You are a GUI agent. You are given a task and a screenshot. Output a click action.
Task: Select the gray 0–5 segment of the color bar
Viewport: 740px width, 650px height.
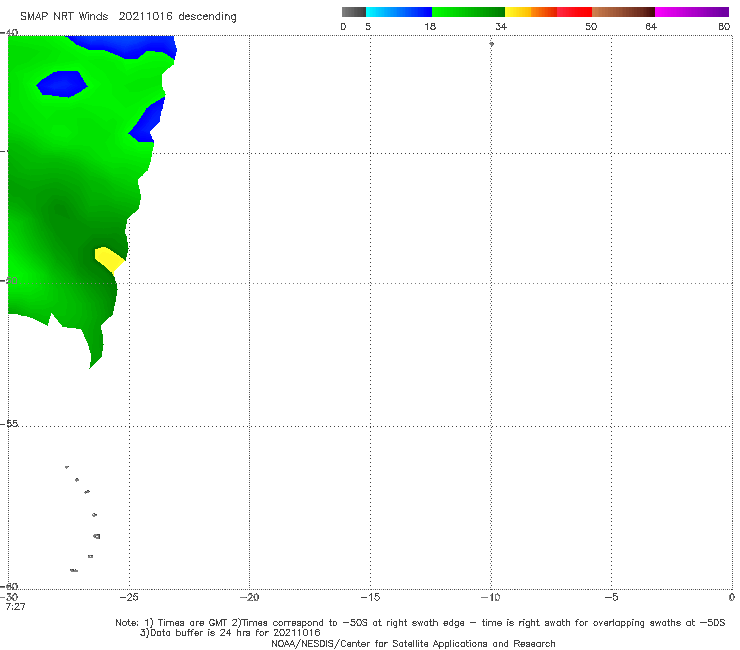click(354, 12)
